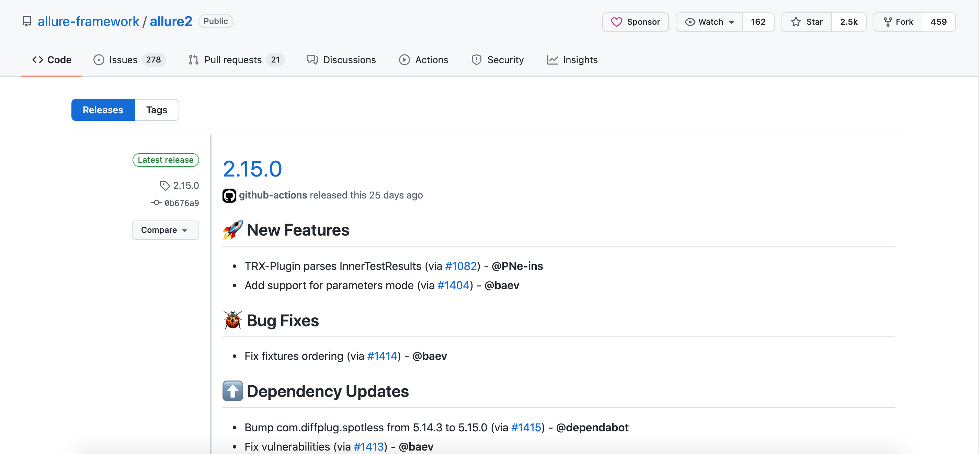Viewport: 980px width, 454px height.
Task: Click the repository book icon
Action: tap(27, 21)
